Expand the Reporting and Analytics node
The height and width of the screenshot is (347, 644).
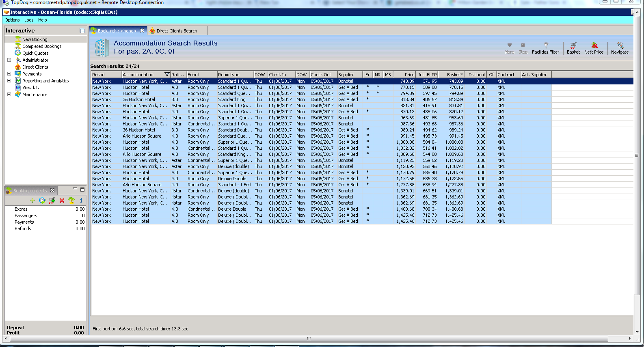pos(9,81)
